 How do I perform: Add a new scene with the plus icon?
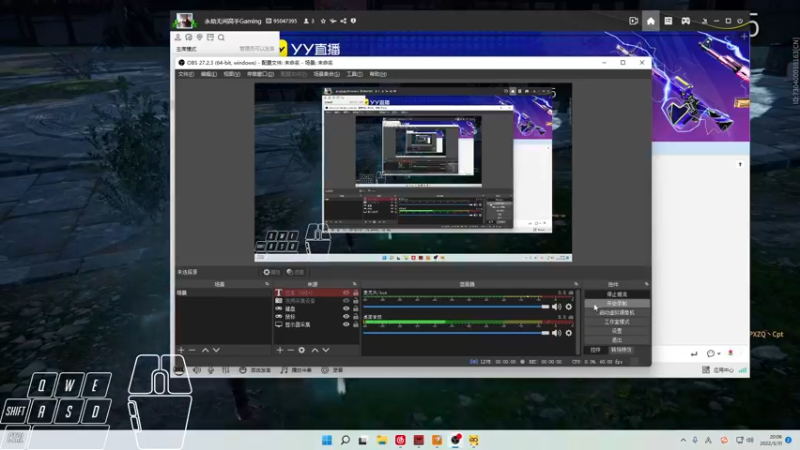click(181, 350)
